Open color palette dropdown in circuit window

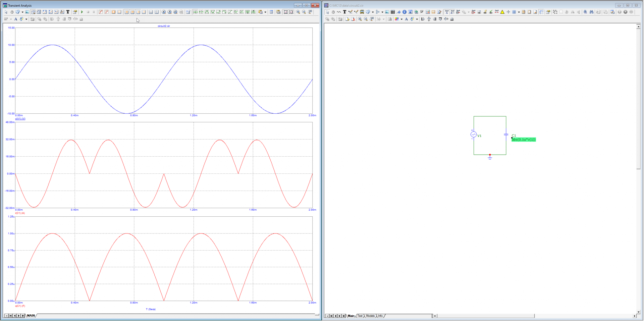pyautogui.click(x=401, y=19)
